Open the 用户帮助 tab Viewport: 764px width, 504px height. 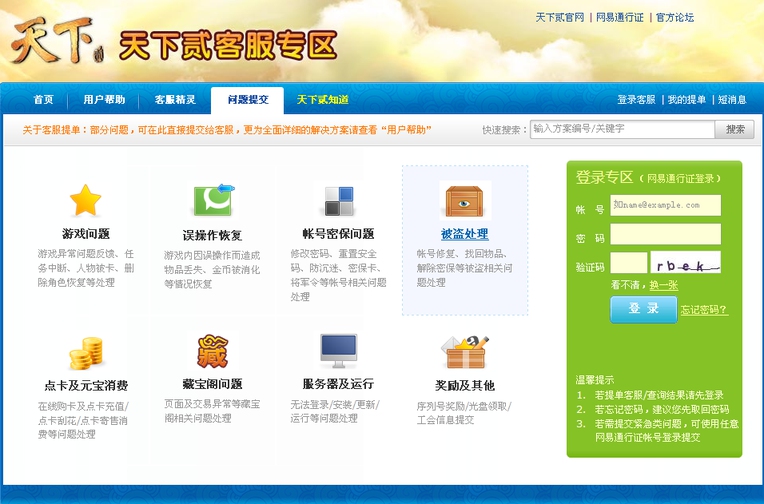click(104, 100)
